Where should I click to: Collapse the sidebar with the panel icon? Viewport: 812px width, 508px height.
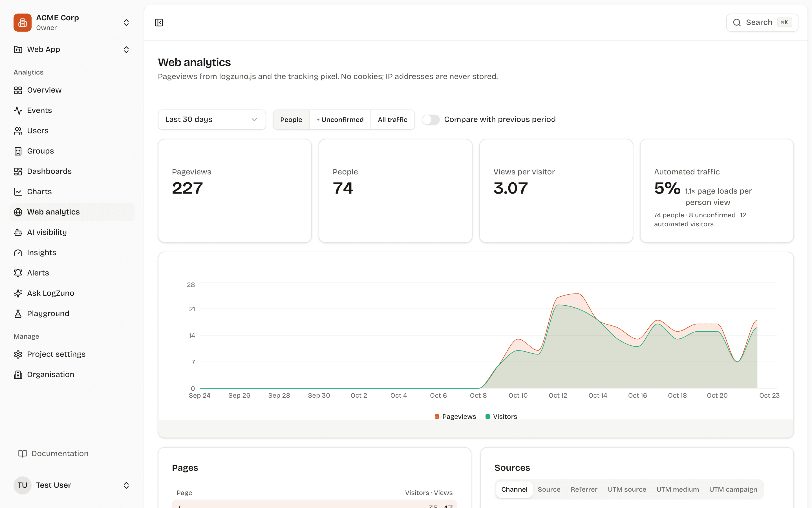coord(159,23)
